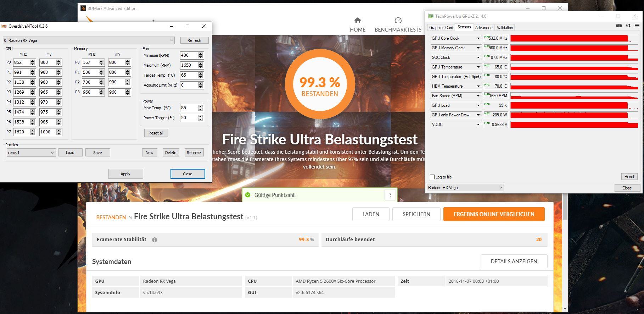Image resolution: width=644 pixels, height=314 pixels.
Task: Open the 3DMark Home page icon
Action: (358, 20)
